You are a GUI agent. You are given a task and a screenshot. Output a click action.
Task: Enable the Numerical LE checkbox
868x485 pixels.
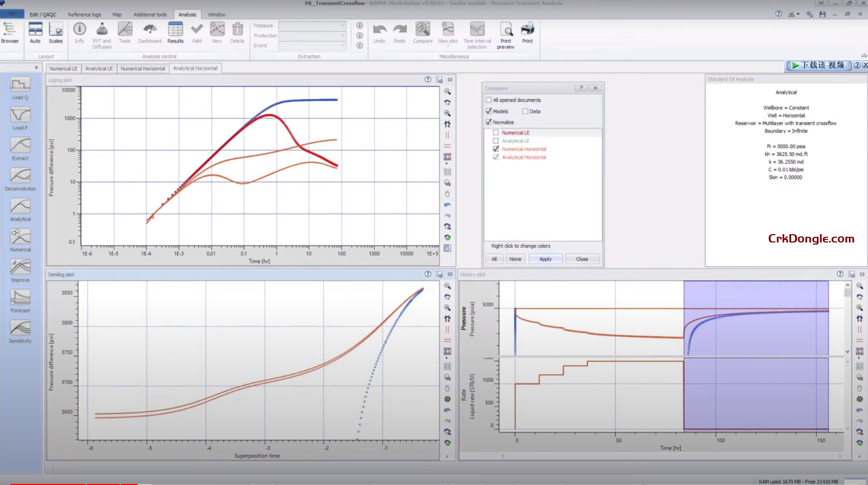496,133
